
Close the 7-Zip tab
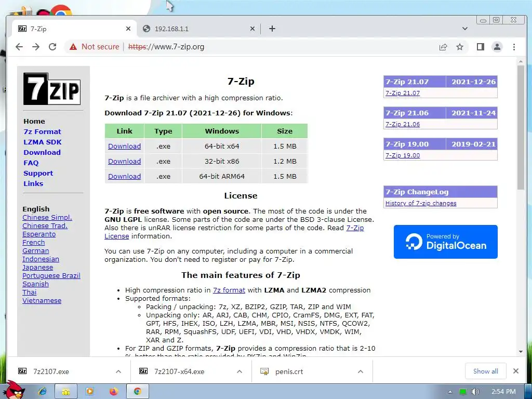(128, 29)
